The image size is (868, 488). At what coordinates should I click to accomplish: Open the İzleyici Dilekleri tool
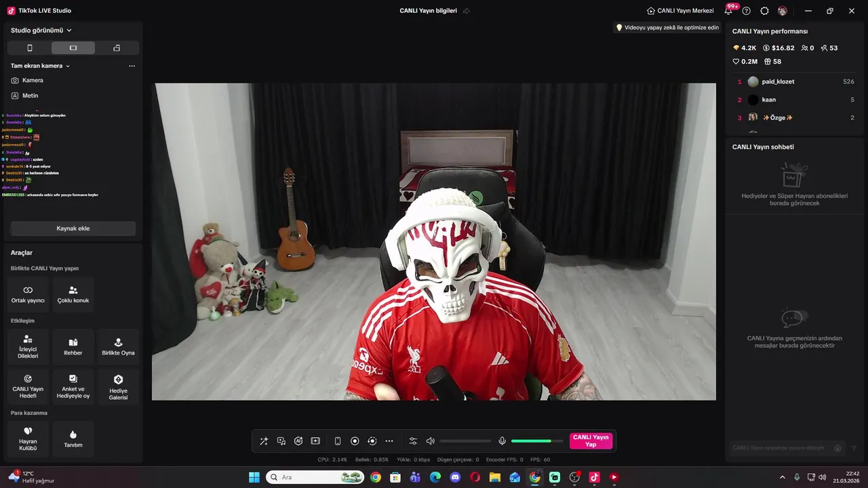[x=28, y=347]
